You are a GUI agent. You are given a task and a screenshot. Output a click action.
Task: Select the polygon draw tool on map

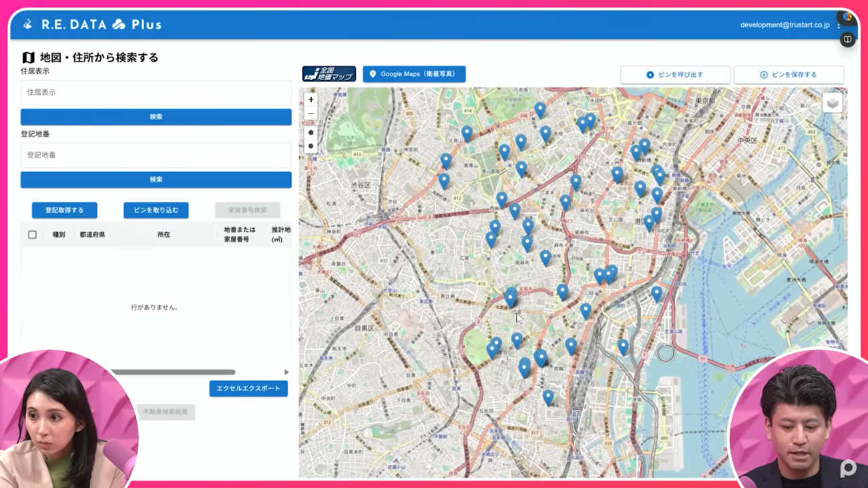(310, 132)
